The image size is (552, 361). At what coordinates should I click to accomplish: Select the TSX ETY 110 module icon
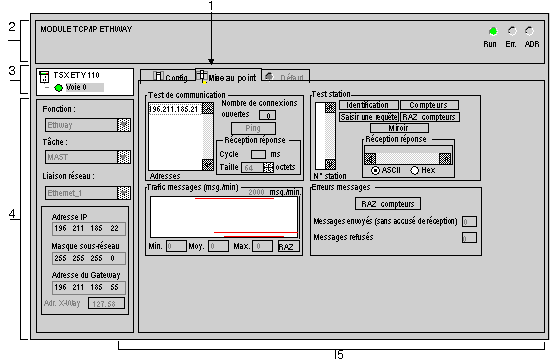tap(44, 76)
